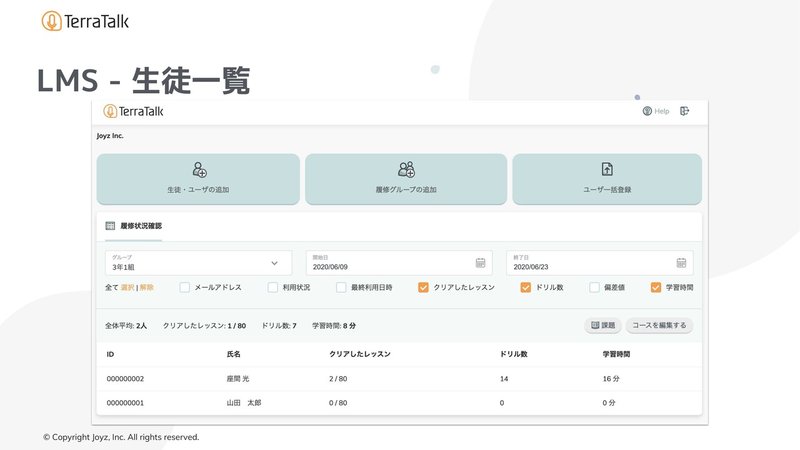The width and height of the screenshot is (800, 450).
Task: Enable the 最終利用日時 checkbox
Action: click(x=341, y=287)
